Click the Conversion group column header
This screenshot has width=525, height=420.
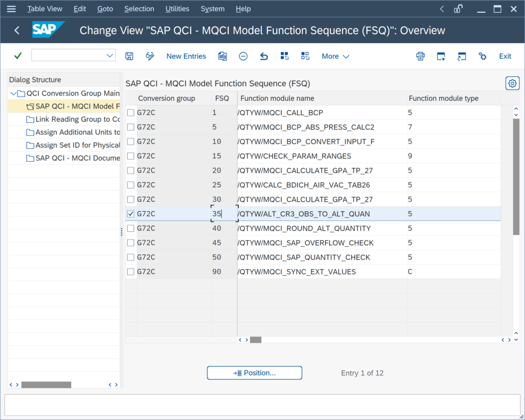coord(174,98)
